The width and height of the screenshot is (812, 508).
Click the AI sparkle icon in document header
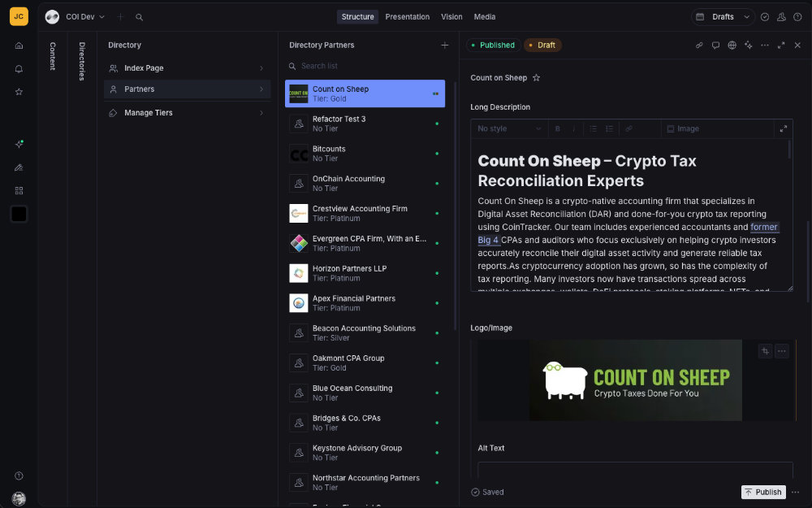(x=749, y=45)
